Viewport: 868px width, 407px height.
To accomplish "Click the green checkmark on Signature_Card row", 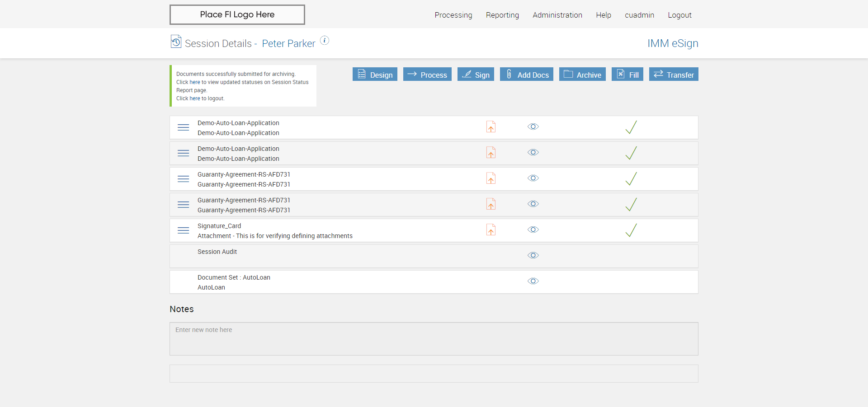I will click(631, 230).
